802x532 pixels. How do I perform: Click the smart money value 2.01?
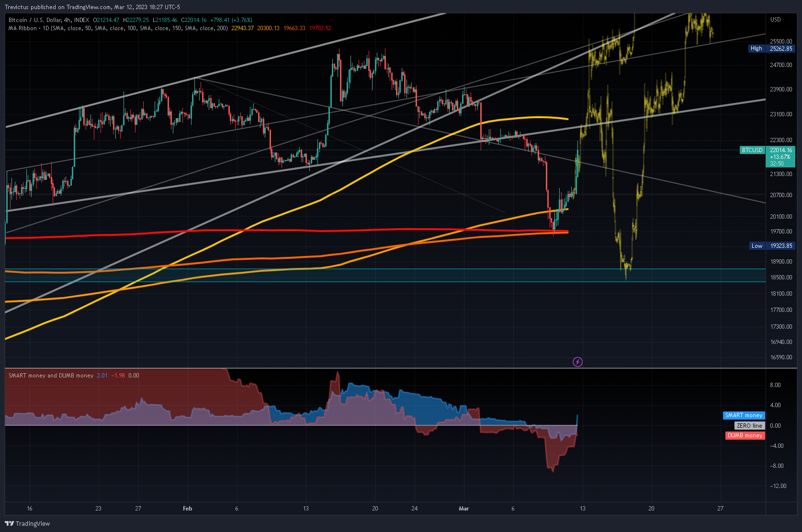coord(102,376)
